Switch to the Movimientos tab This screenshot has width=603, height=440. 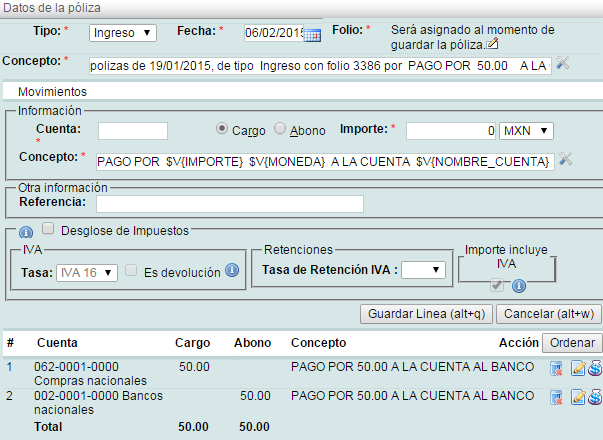(x=53, y=90)
